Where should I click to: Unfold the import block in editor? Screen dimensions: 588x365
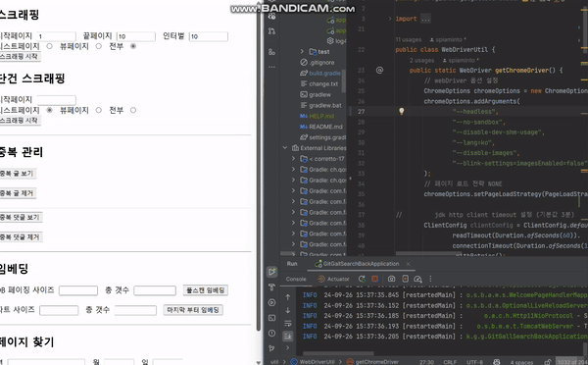click(x=390, y=19)
